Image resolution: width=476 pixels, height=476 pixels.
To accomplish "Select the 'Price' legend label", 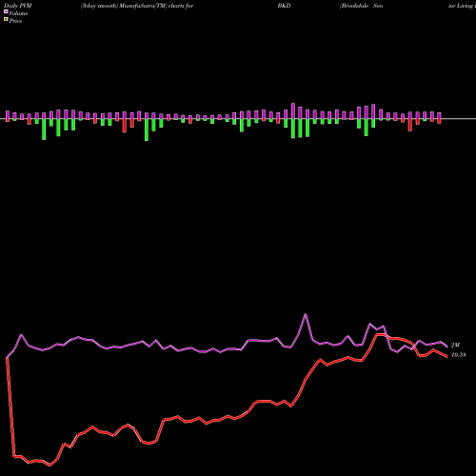I will 15,21.
